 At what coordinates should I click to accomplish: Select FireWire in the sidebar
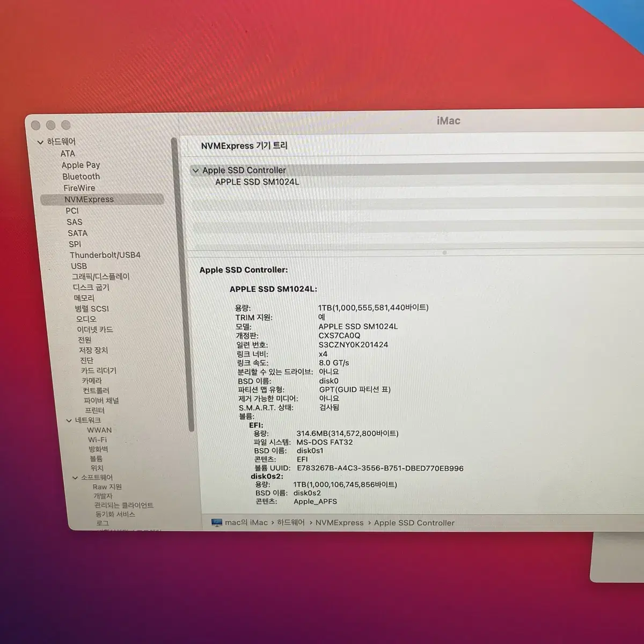click(79, 188)
